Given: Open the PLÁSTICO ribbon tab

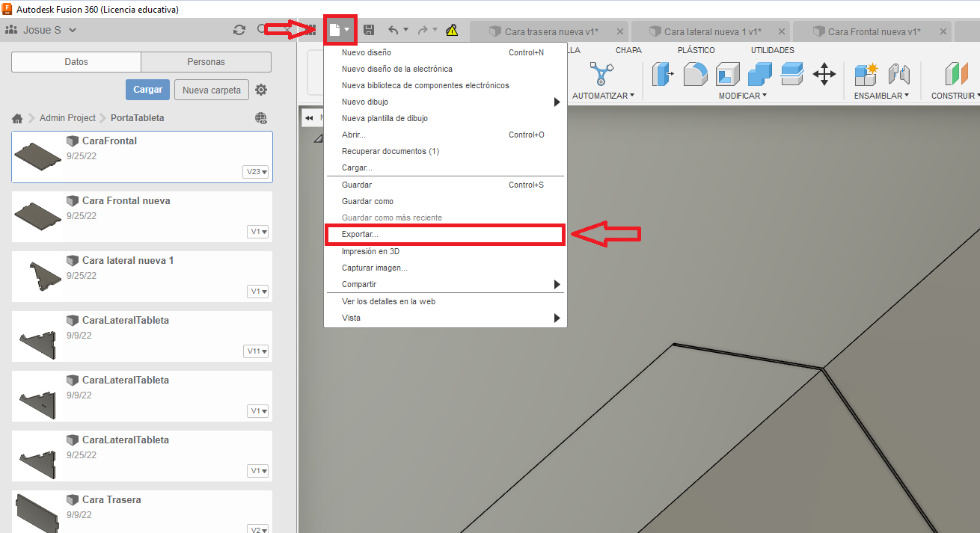Looking at the screenshot, I should (x=696, y=50).
